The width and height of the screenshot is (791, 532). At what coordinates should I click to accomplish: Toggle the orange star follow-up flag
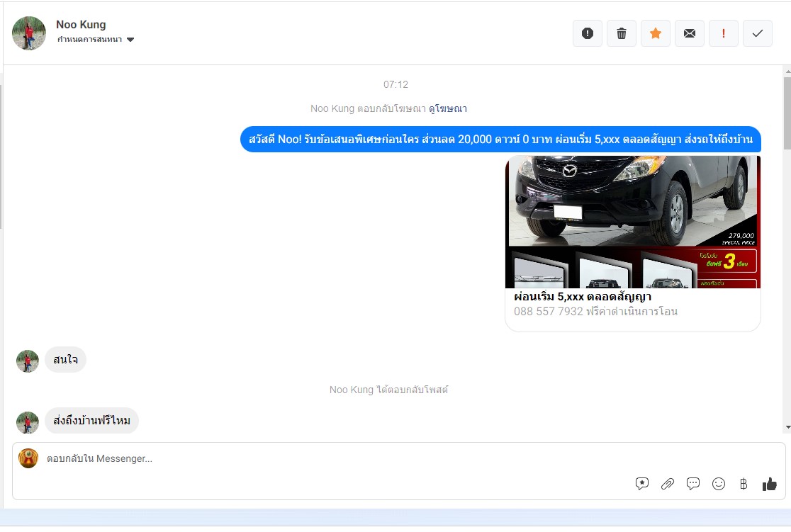(656, 33)
